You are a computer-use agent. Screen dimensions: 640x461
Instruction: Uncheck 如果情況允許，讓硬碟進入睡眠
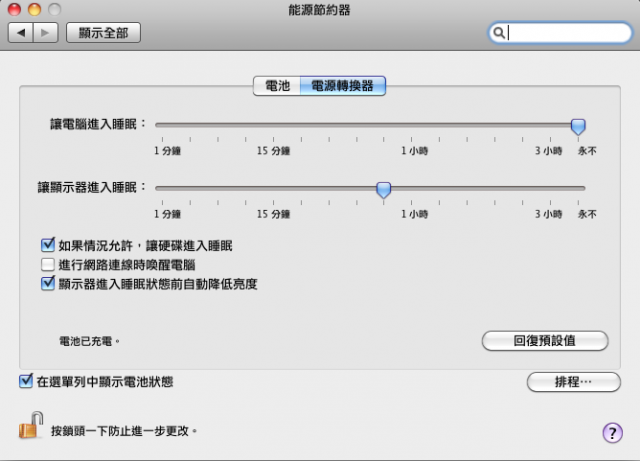click(48, 245)
